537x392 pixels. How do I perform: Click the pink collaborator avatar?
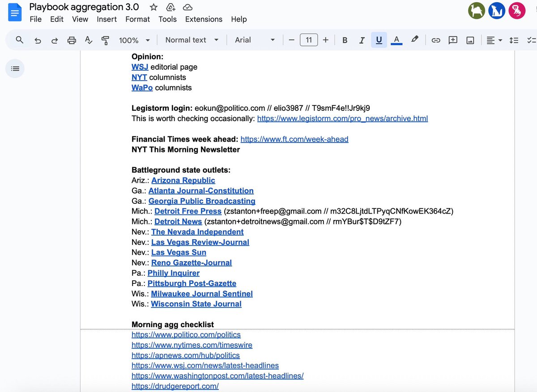click(x=517, y=11)
